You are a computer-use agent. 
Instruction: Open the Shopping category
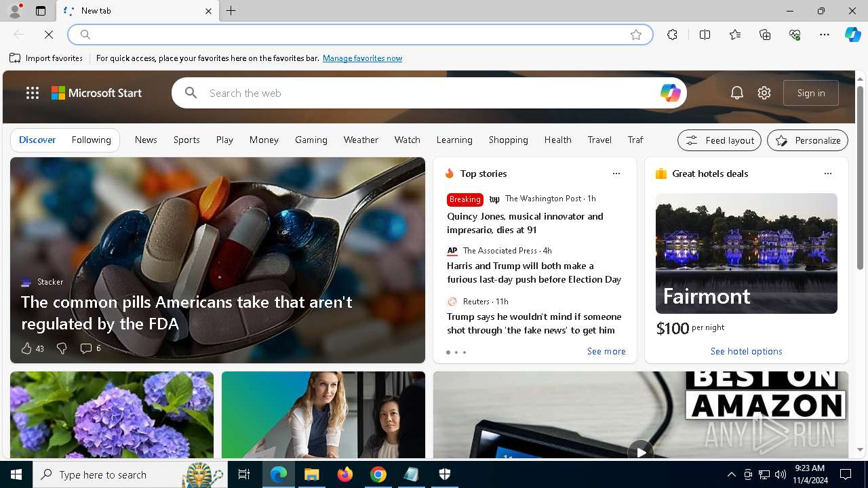pos(508,140)
